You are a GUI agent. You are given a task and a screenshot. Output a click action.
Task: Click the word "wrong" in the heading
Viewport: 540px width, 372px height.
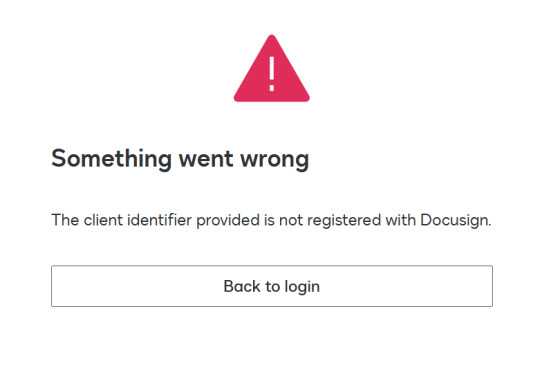tap(274, 159)
